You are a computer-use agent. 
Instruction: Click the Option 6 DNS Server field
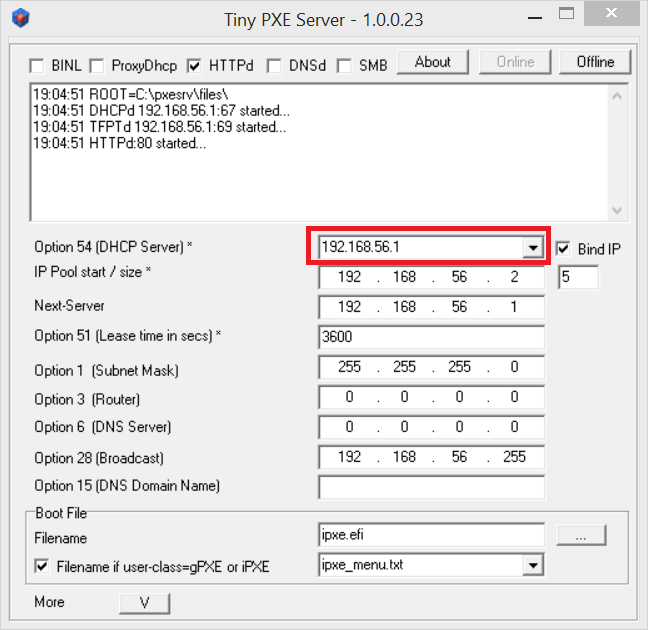click(x=431, y=427)
